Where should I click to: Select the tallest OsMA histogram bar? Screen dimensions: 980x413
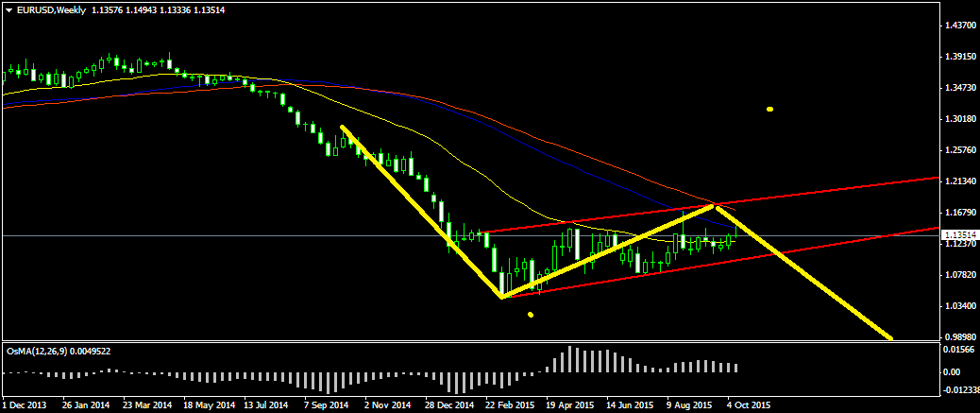tap(571, 360)
